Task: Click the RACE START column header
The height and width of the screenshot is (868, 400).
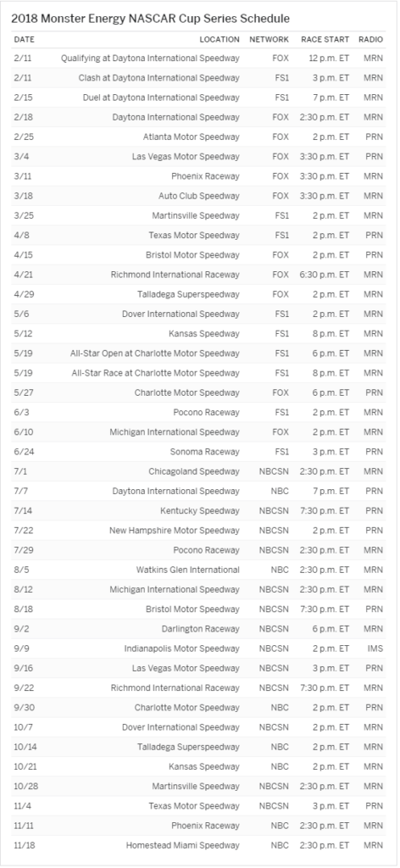Action: (325, 39)
